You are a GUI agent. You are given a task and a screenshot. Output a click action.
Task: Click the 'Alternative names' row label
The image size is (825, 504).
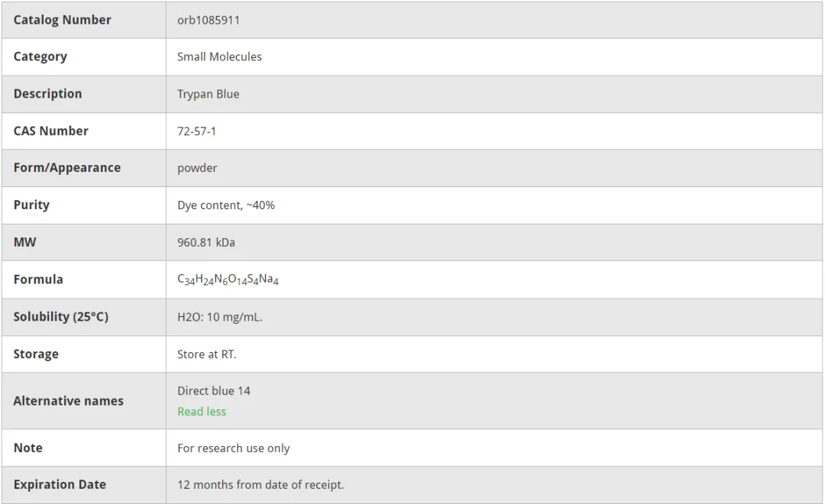[x=68, y=401]
